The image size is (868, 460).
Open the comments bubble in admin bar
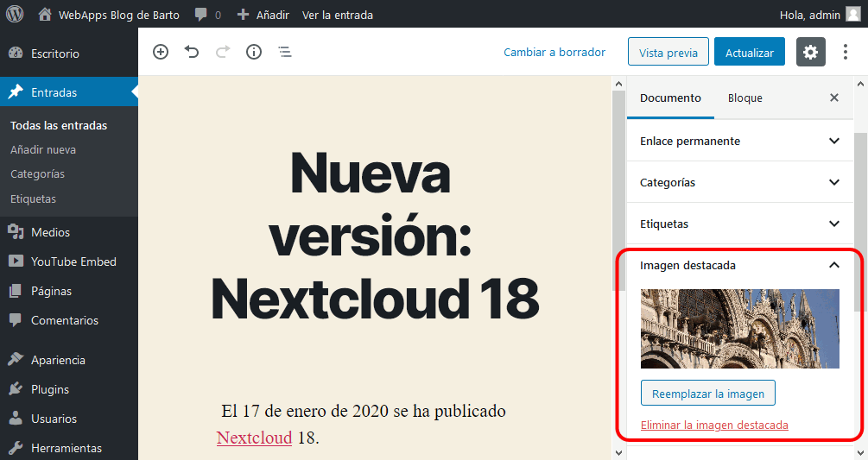(201, 15)
